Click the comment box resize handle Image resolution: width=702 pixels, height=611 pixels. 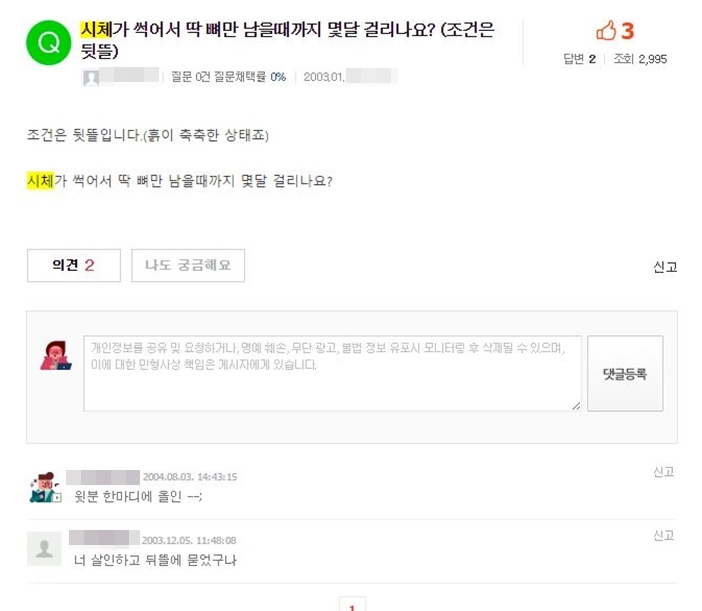coord(576,406)
